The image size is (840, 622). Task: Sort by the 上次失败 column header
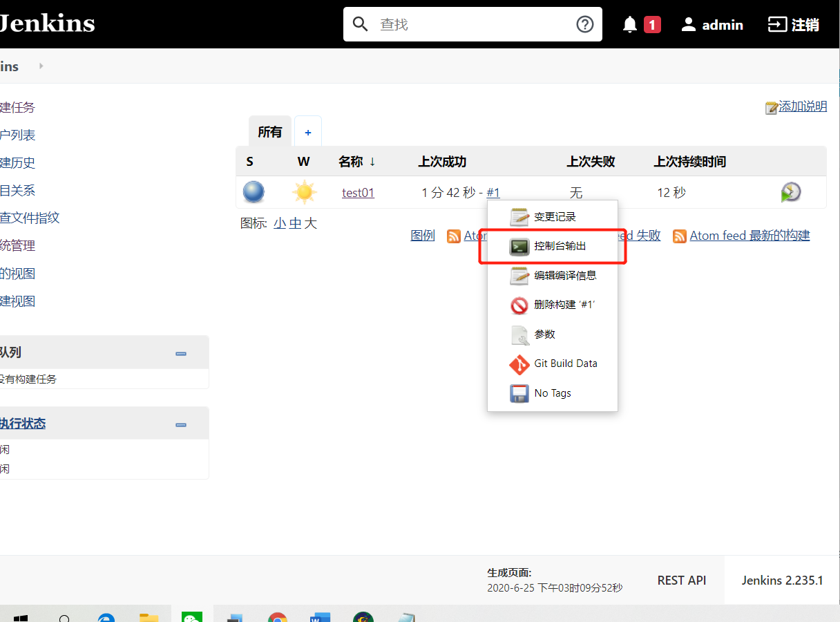pyautogui.click(x=591, y=162)
